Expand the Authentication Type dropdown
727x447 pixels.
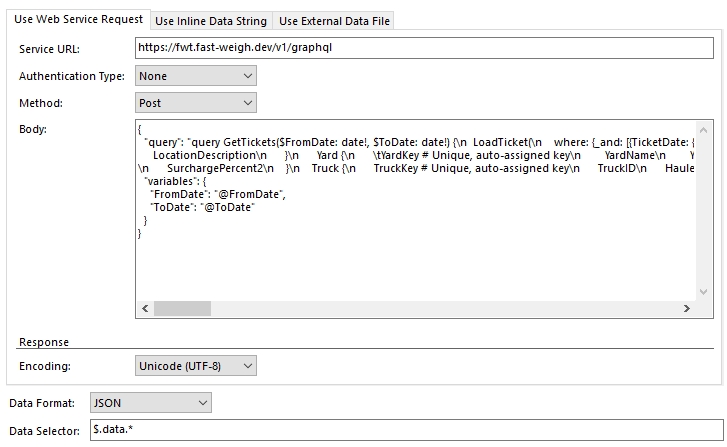click(x=195, y=76)
